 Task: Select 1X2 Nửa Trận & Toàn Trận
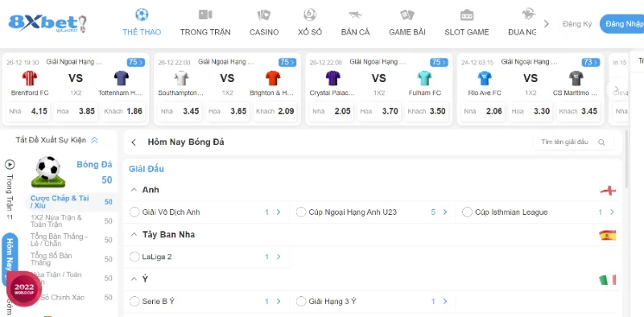pos(72,221)
